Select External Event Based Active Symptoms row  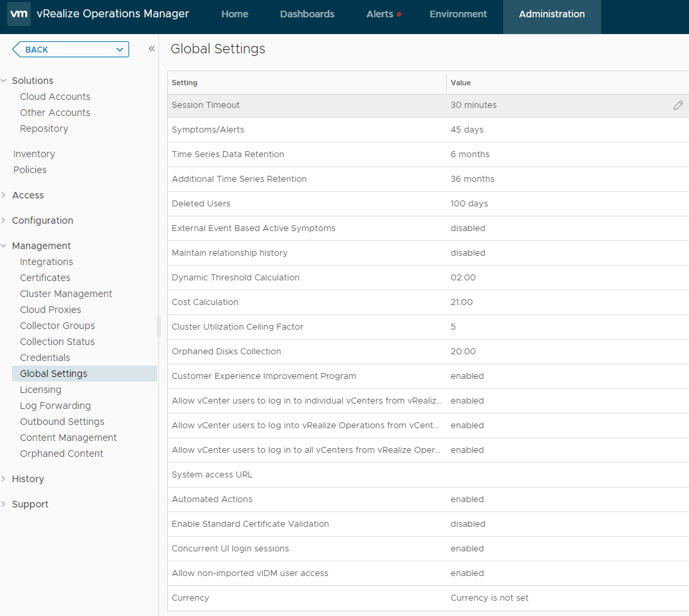pos(428,228)
